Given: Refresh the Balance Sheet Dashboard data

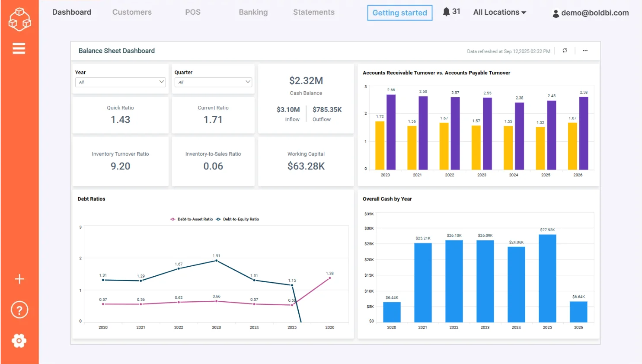Looking at the screenshot, I should pyautogui.click(x=565, y=51).
